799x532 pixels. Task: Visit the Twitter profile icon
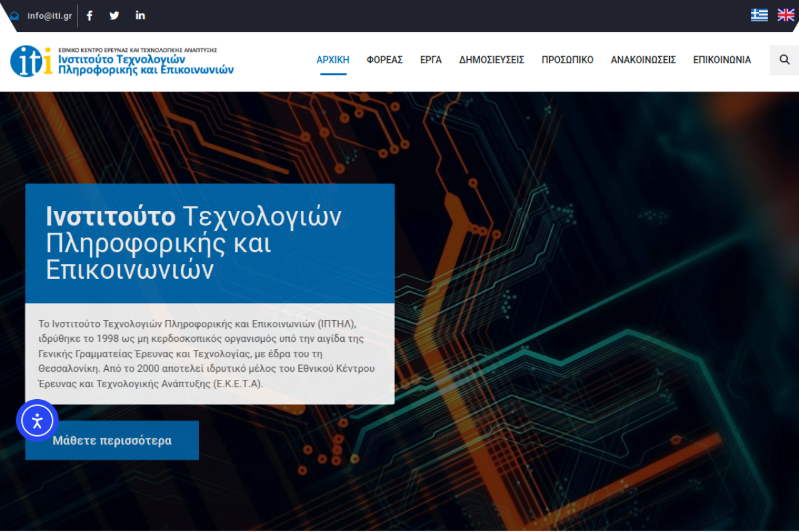(114, 16)
